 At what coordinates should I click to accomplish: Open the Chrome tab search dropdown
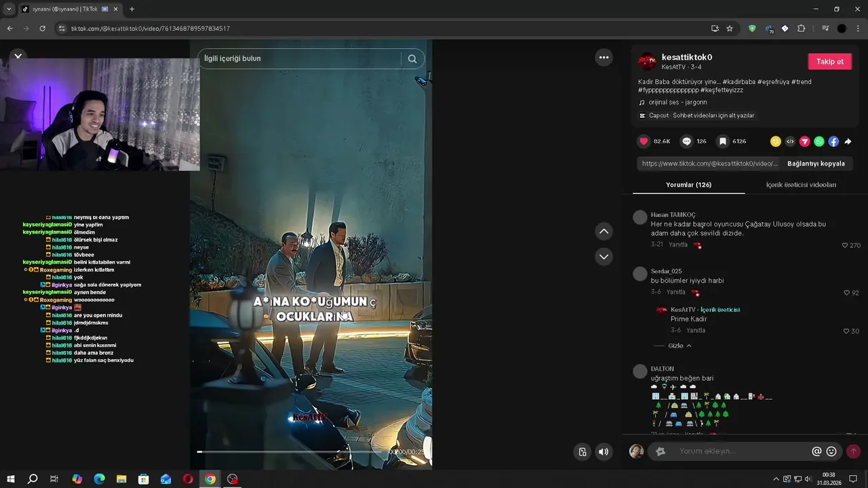8,9
